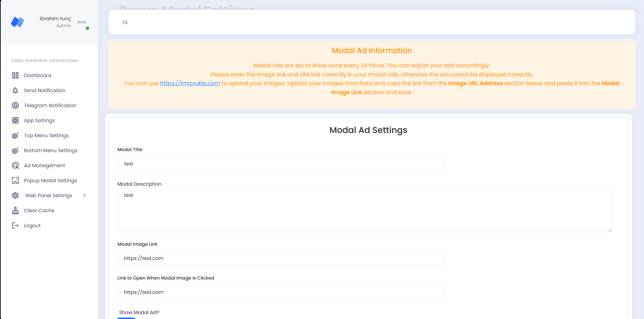Expand the Web Panel Settings submenu
The height and width of the screenshot is (319, 644).
84,195
